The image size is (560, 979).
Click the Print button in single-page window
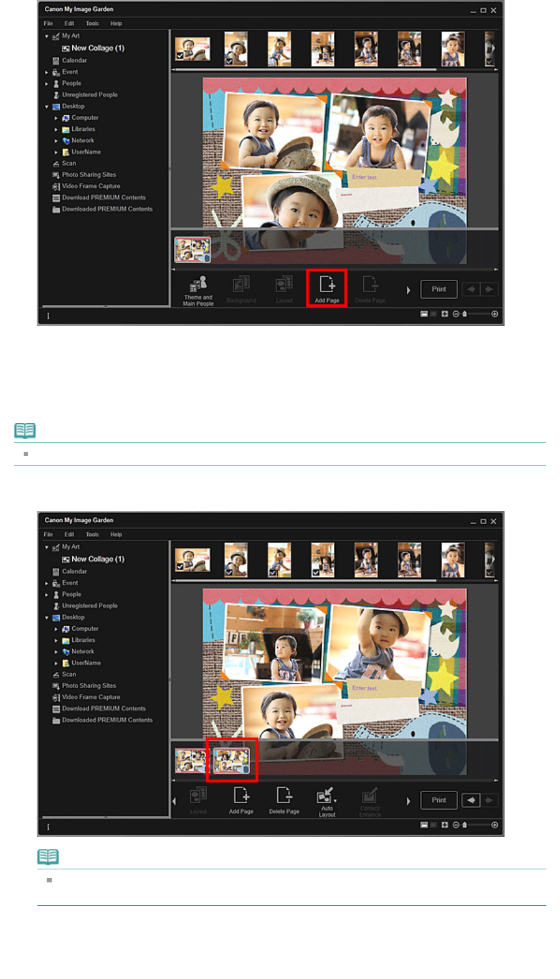(439, 289)
